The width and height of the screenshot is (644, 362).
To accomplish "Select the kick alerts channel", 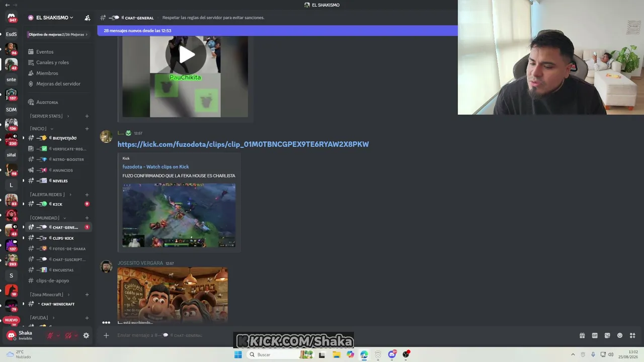I will pos(59,204).
